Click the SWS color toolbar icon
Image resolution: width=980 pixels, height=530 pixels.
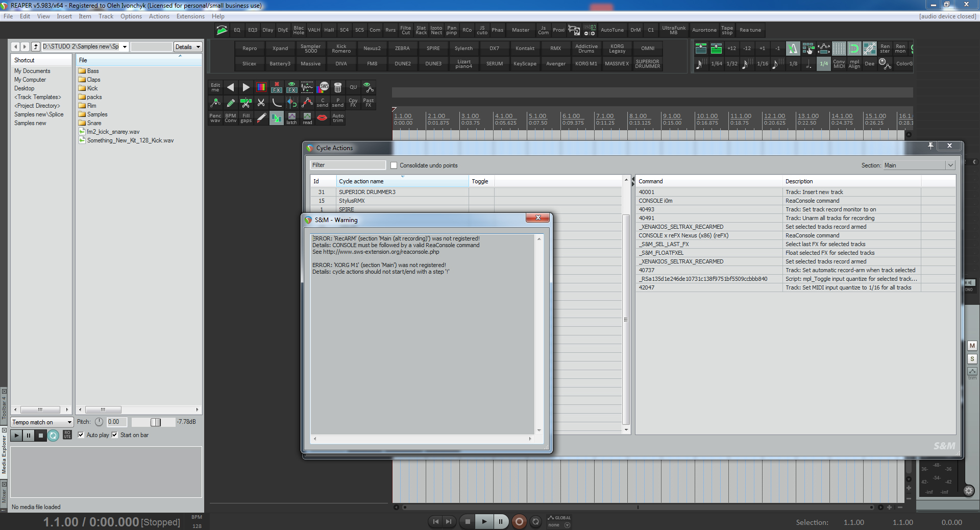pos(323,87)
